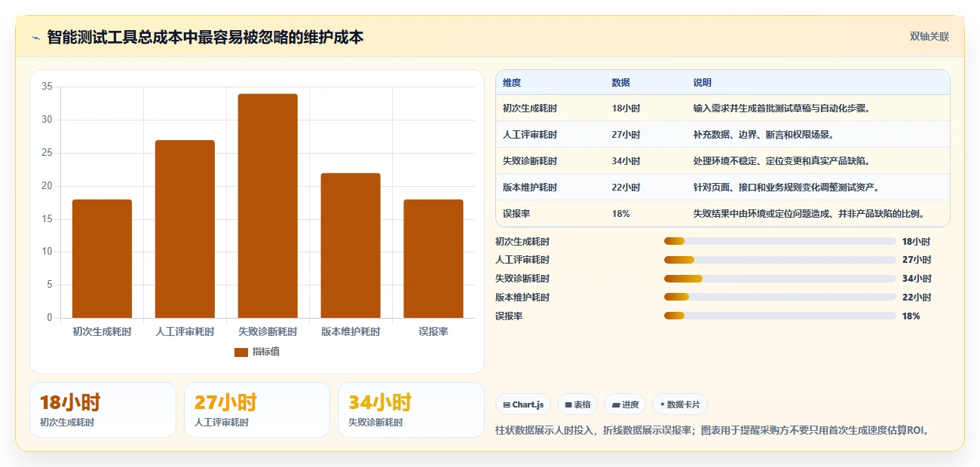980x467 pixels.
Task: Click the description 针对页面、接口和业务规则变化调整测试资产。
Action: click(786, 188)
